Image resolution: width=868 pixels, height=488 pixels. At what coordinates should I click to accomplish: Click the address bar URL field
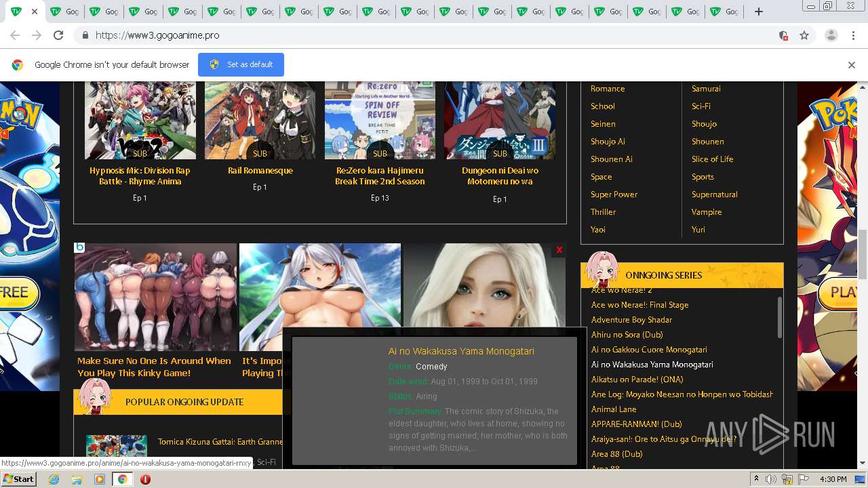pyautogui.click(x=434, y=35)
